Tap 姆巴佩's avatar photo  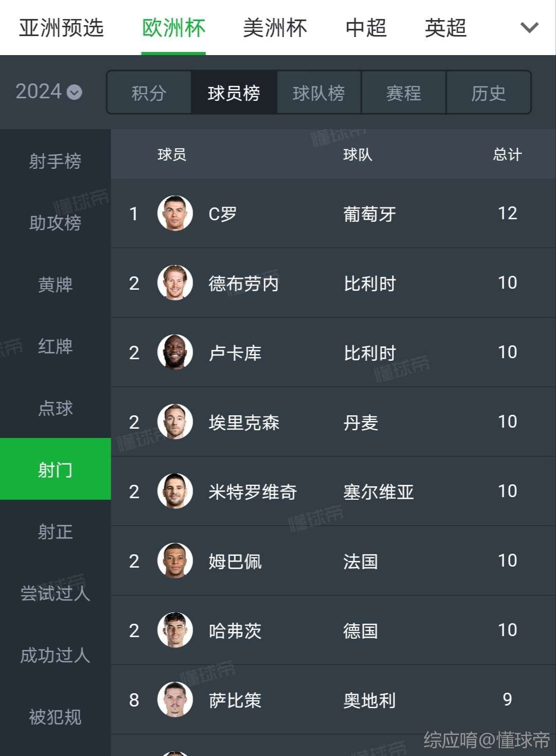[x=175, y=560]
